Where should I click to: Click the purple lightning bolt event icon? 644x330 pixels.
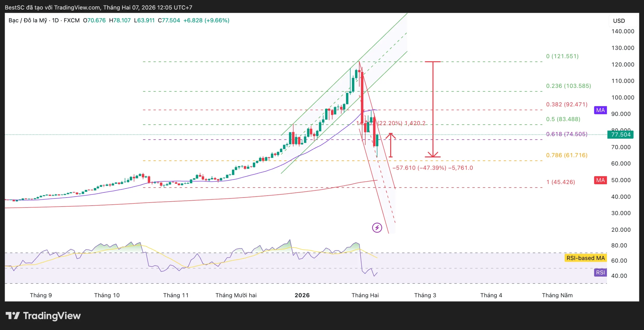(377, 228)
